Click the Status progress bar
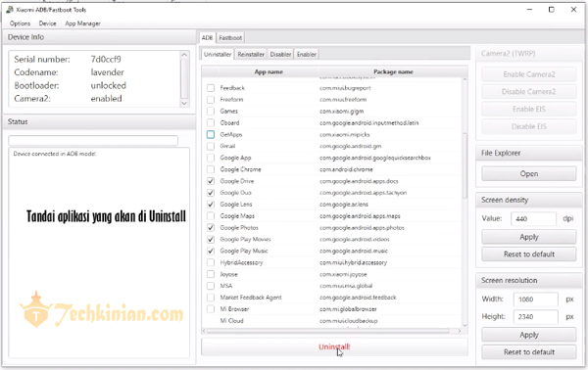The width and height of the screenshot is (588, 370). click(93, 140)
